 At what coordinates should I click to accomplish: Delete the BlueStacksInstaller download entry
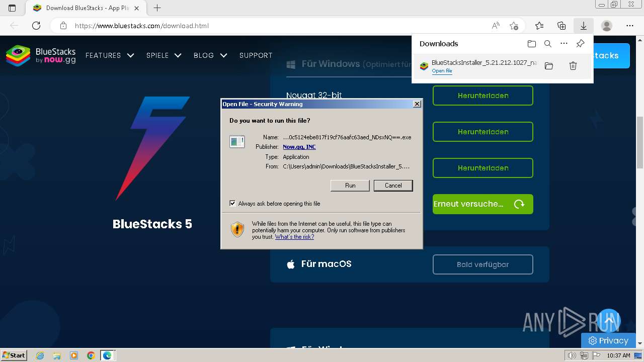[573, 66]
